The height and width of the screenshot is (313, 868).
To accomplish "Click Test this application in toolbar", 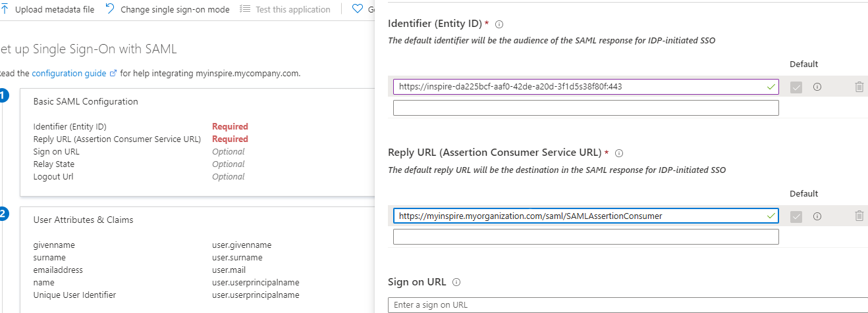I will point(285,9).
